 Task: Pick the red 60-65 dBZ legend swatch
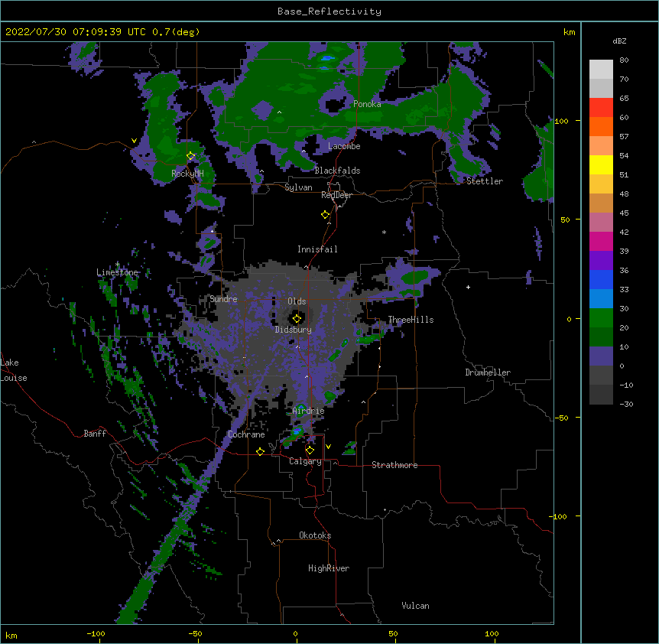(x=601, y=107)
